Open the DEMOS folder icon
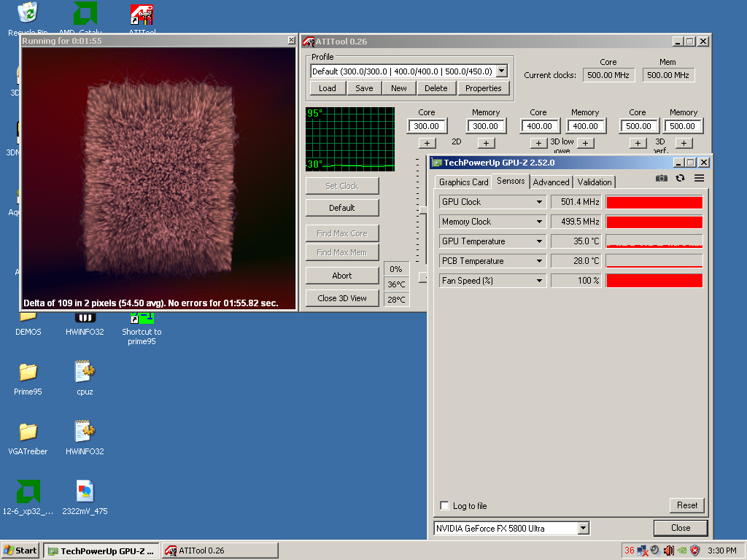Viewport: 747px width, 560px height. coord(28,316)
